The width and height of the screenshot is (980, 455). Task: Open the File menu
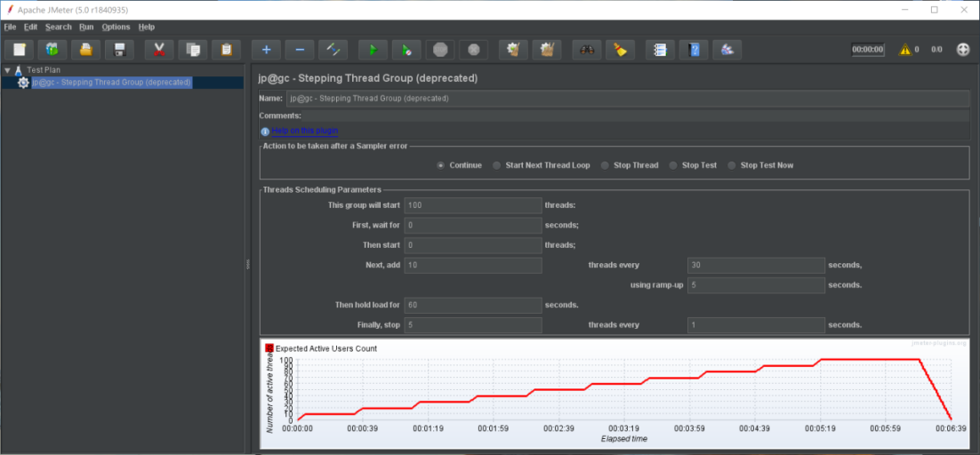10,27
